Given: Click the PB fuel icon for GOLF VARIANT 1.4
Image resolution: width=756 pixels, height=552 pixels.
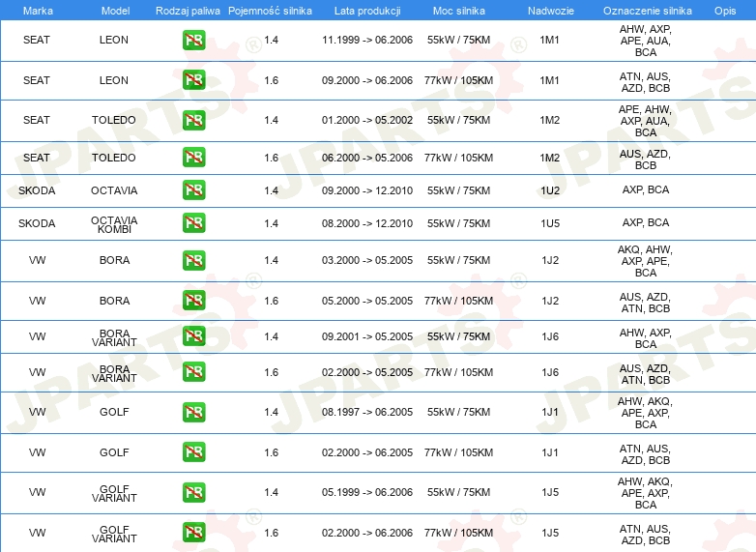Looking at the screenshot, I should (193, 492).
